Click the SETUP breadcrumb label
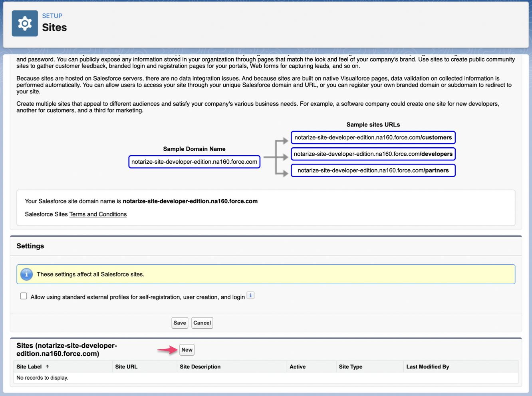Viewport: 532px width, 396px height. (x=52, y=16)
